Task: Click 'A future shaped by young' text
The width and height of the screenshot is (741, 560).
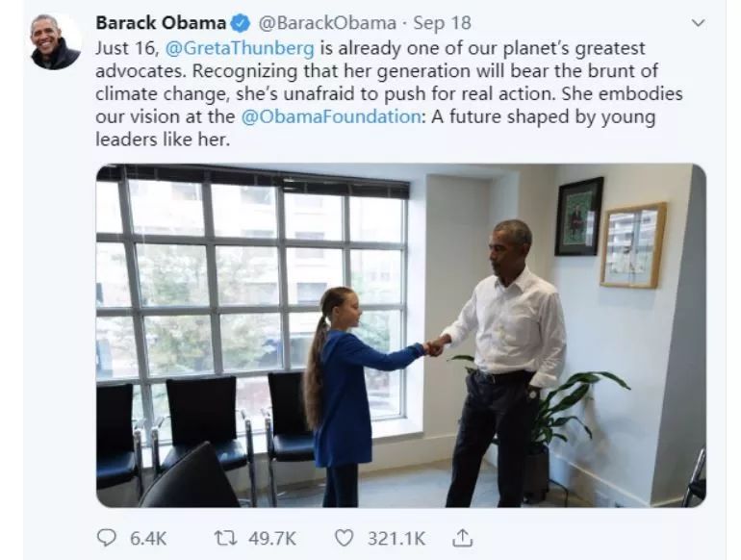Action: [x=543, y=116]
